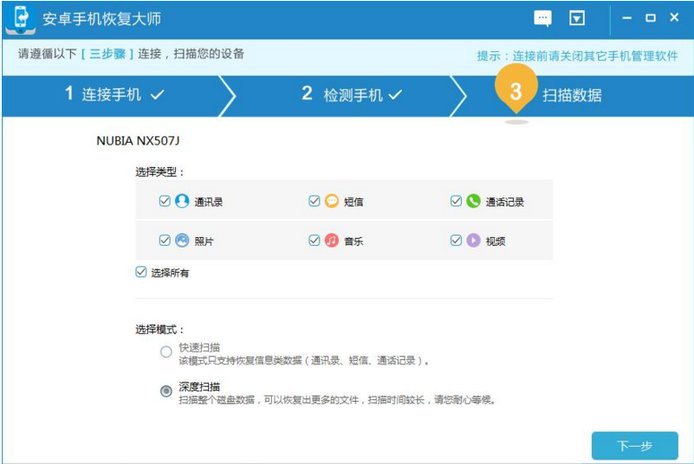Uncheck the 短信 checkbox
The width and height of the screenshot is (694, 464).
point(314,201)
